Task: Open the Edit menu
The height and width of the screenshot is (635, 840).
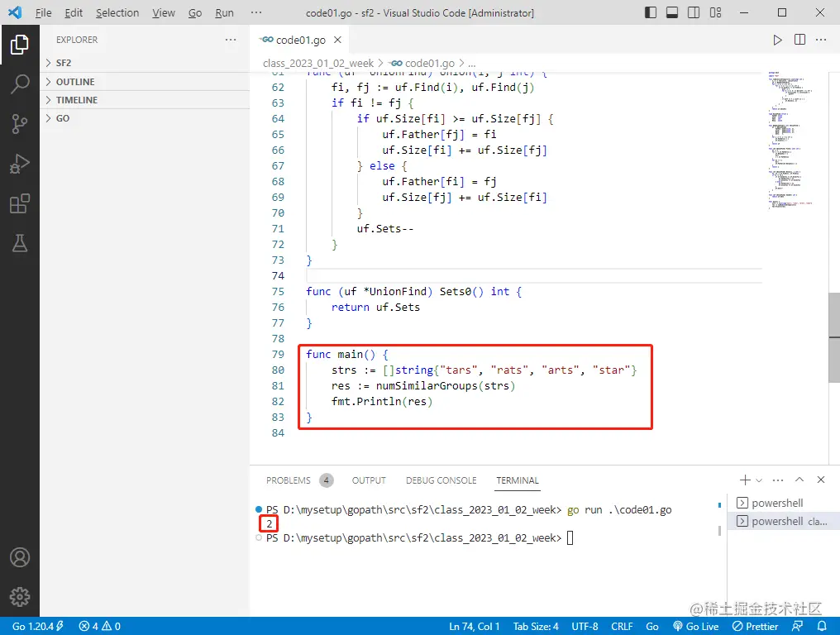Action: coord(74,12)
